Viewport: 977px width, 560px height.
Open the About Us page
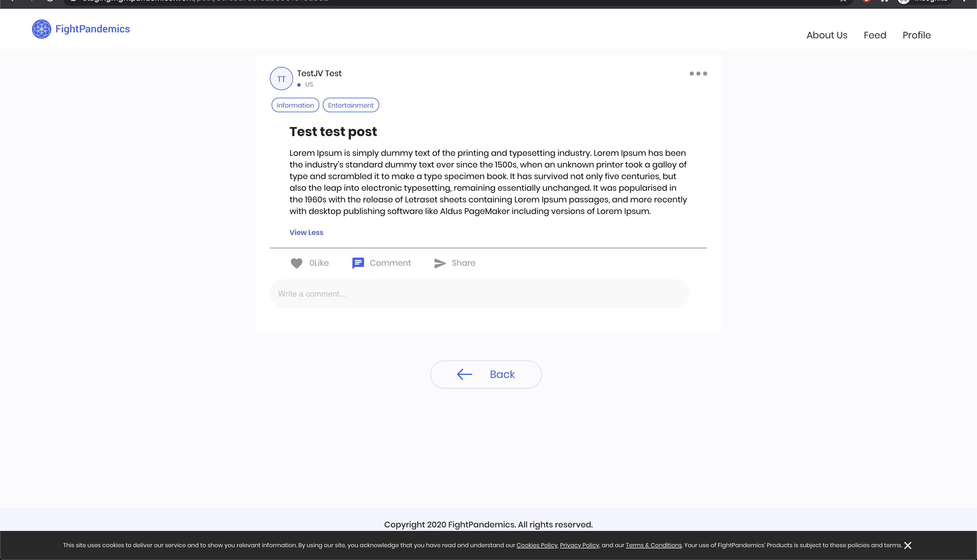[827, 35]
